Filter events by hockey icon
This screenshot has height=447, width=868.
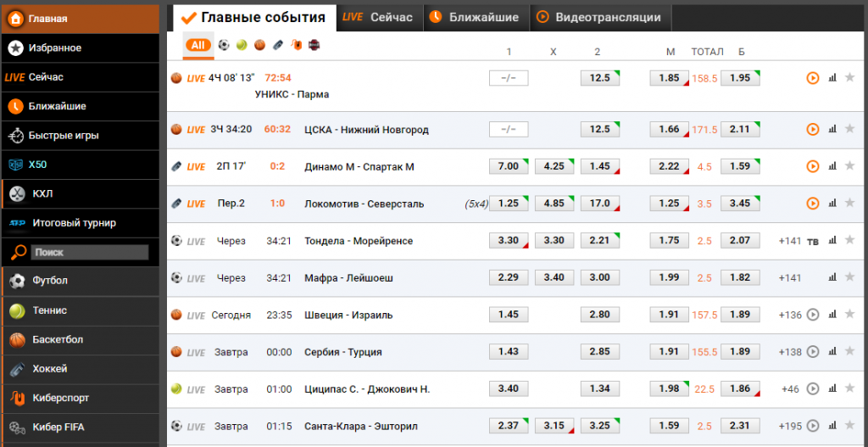click(x=278, y=45)
